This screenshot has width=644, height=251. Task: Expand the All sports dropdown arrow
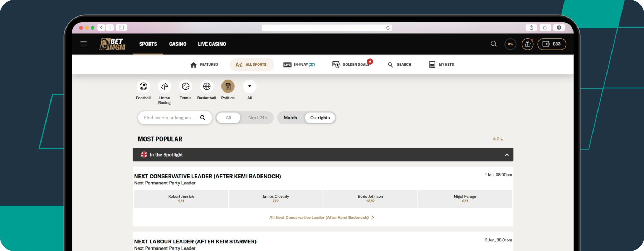249,87
